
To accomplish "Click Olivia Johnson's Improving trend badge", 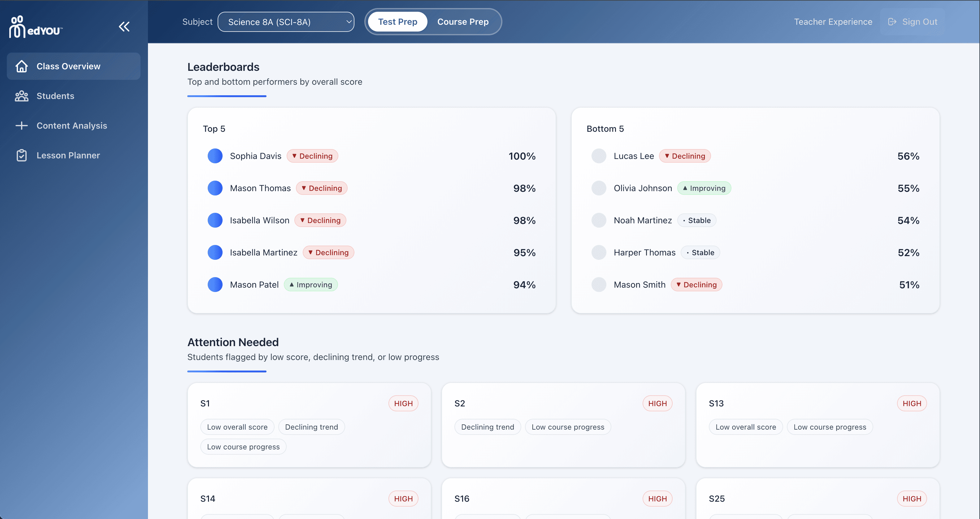I will pyautogui.click(x=704, y=188).
